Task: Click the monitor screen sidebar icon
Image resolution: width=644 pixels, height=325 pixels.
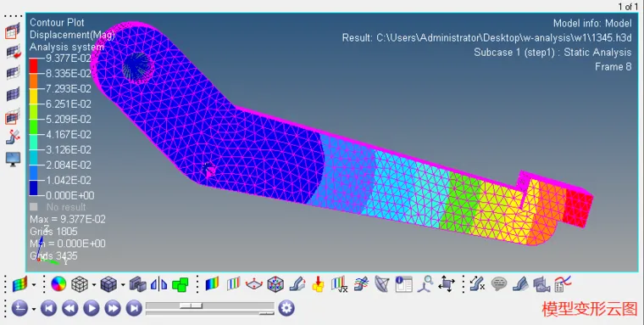Action: coord(14,159)
